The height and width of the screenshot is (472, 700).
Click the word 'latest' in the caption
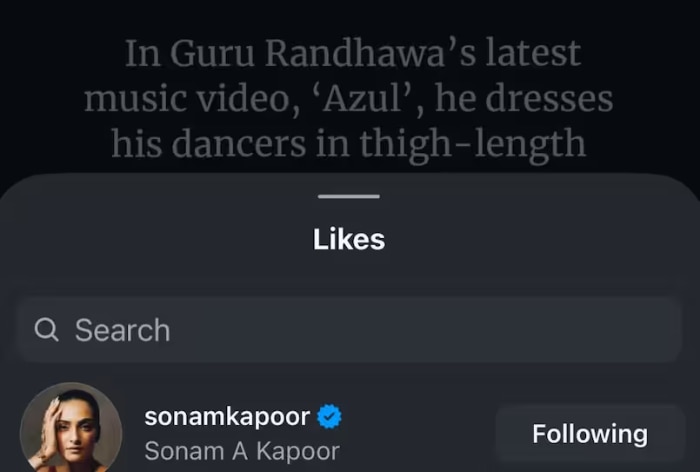pyautogui.click(x=525, y=54)
